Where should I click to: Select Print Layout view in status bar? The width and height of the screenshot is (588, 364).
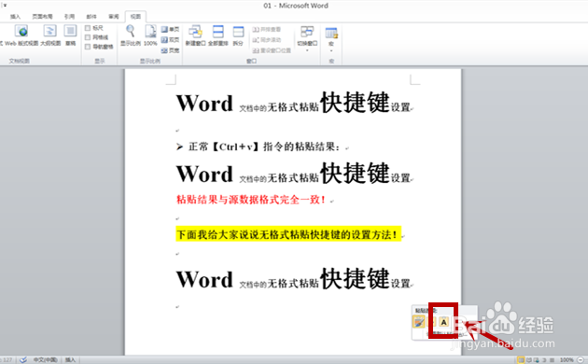point(521,360)
